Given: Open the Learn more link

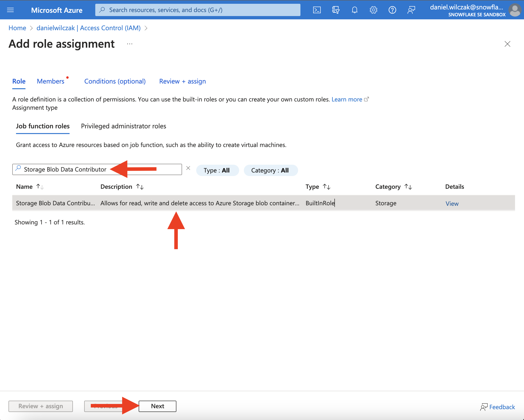Looking at the screenshot, I should [x=347, y=99].
